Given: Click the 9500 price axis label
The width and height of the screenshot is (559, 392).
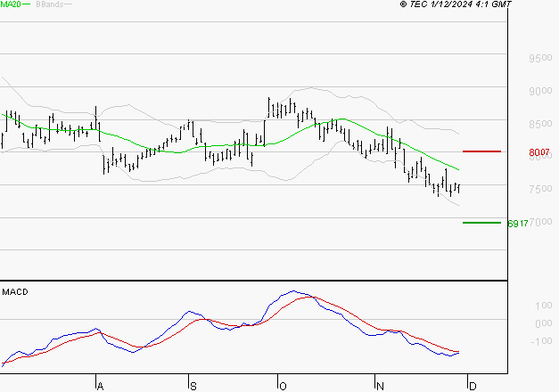Looking at the screenshot, I should tap(540, 58).
